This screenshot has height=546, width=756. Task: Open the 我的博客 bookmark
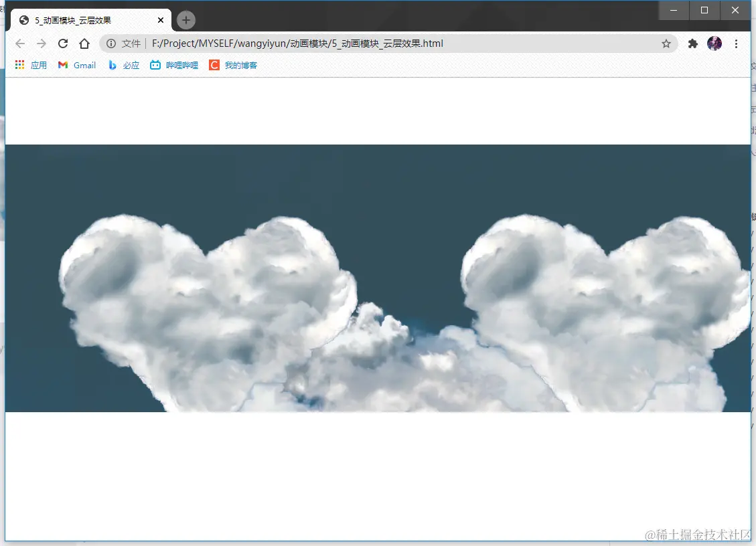tap(233, 65)
